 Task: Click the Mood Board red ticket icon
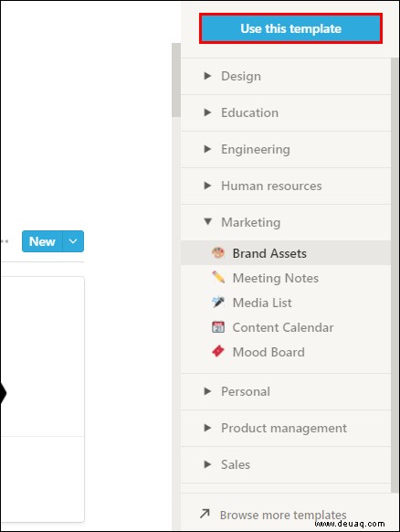218,352
